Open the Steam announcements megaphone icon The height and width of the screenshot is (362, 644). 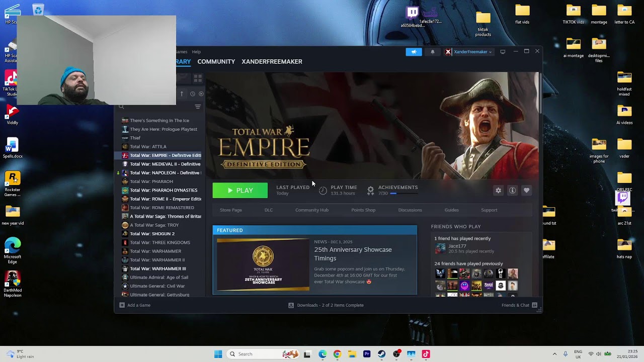pos(414,52)
